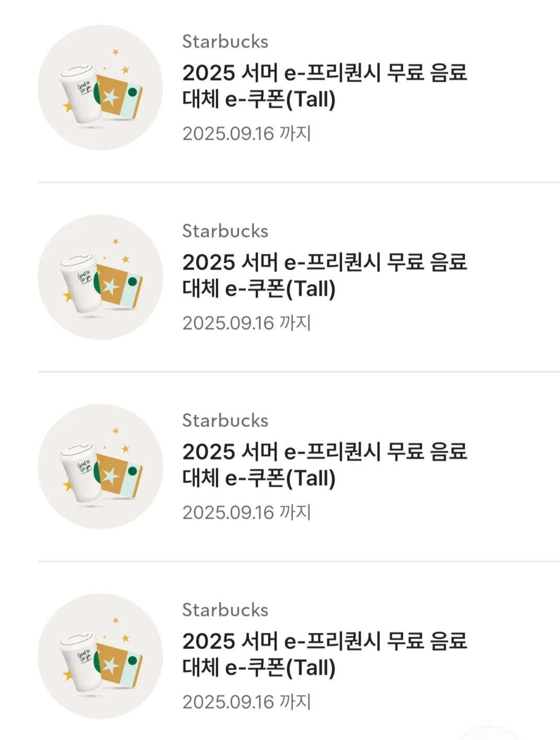Tap the second coupon's circular thumbnail icon

coord(100,277)
